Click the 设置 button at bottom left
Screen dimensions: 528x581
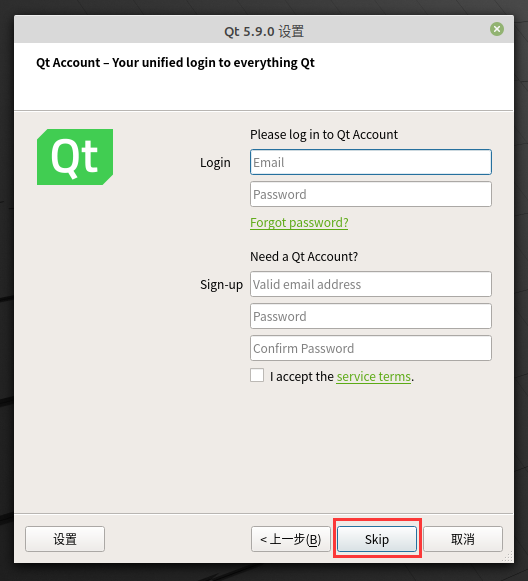coord(65,539)
